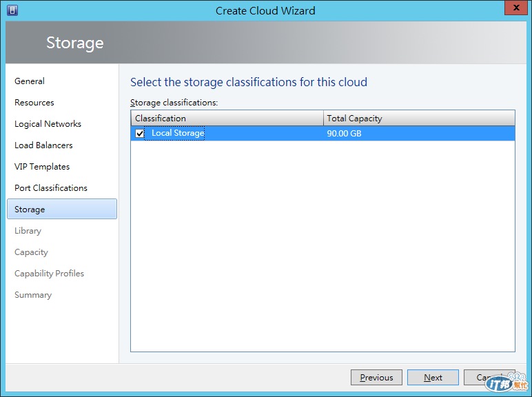Select the Storage step in sidebar
The width and height of the screenshot is (532, 397).
coord(30,210)
